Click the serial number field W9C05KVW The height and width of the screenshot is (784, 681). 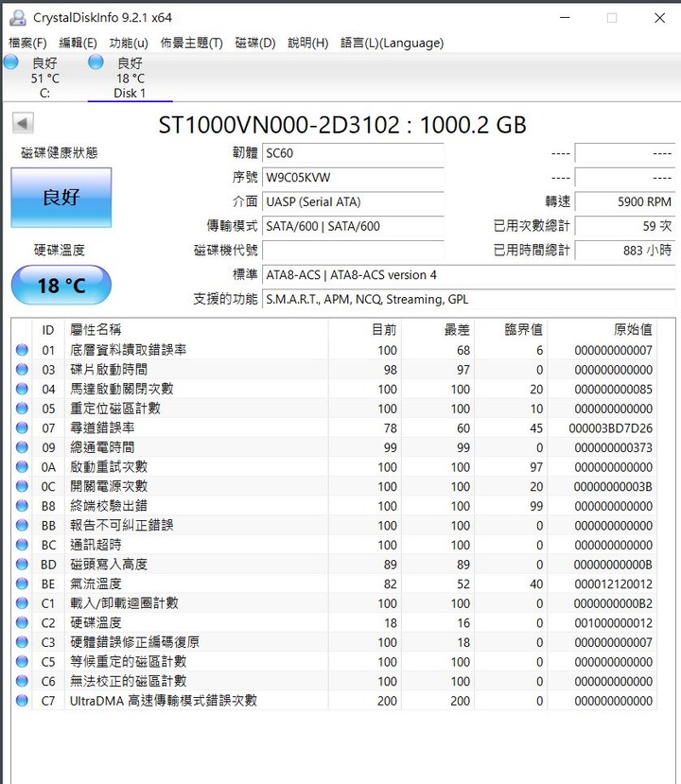tap(352, 177)
